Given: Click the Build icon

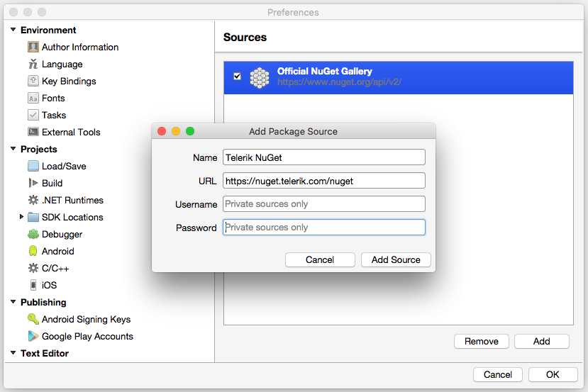Looking at the screenshot, I should click(x=33, y=183).
